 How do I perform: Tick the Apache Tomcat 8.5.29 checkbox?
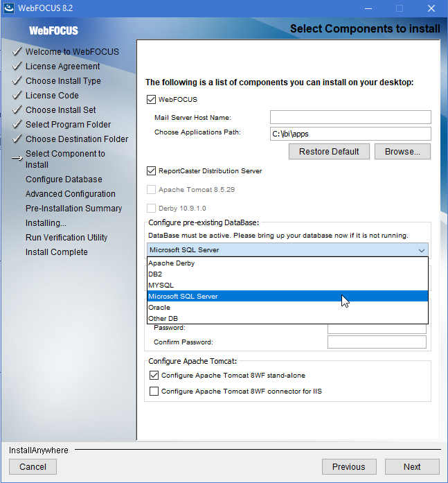[151, 189]
